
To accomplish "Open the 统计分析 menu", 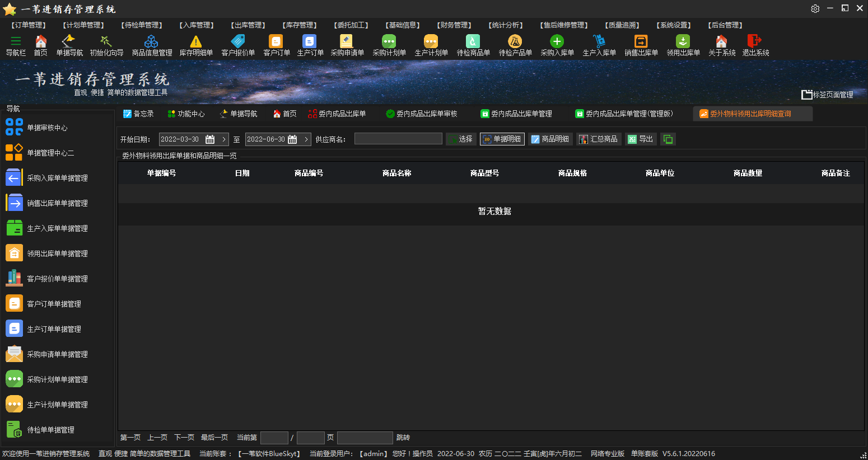I will (x=506, y=25).
